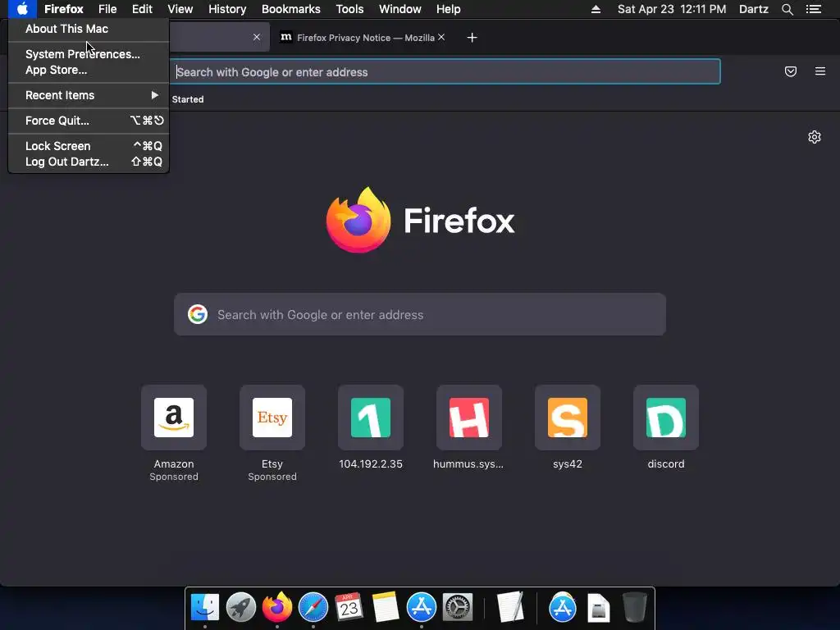
Task: Close the first browser tab
Action: [257, 37]
